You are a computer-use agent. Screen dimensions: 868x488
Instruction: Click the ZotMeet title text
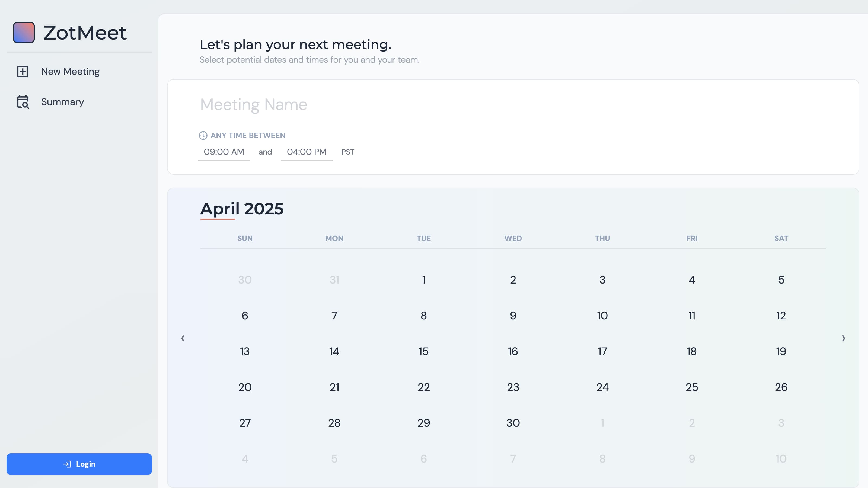click(85, 33)
